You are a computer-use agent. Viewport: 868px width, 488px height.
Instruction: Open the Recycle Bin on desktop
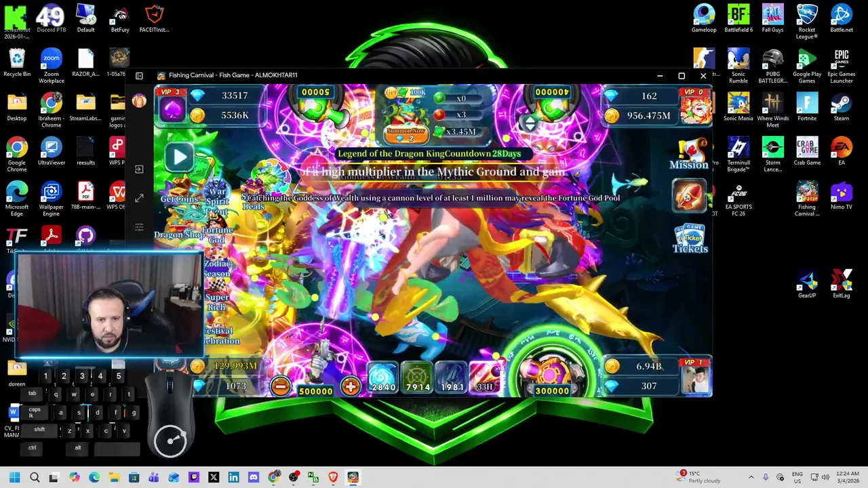point(17,63)
